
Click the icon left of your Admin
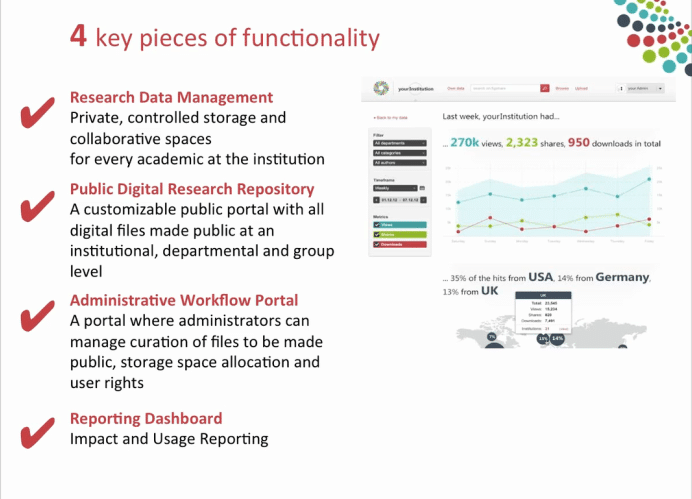(x=621, y=88)
